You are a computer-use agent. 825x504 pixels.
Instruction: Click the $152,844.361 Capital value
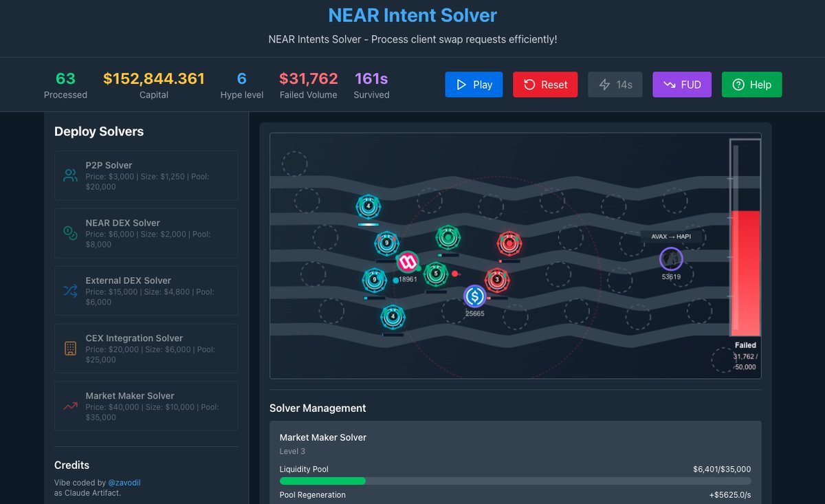[x=154, y=78]
